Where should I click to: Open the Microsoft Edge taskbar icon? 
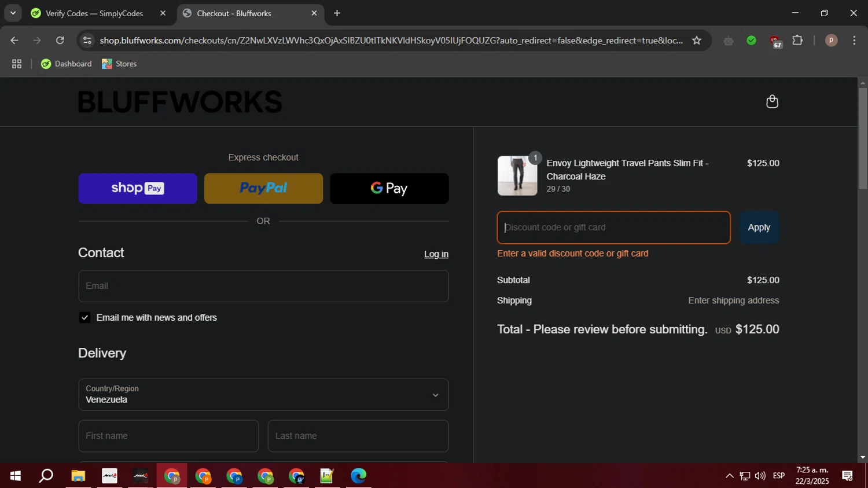pos(358,476)
